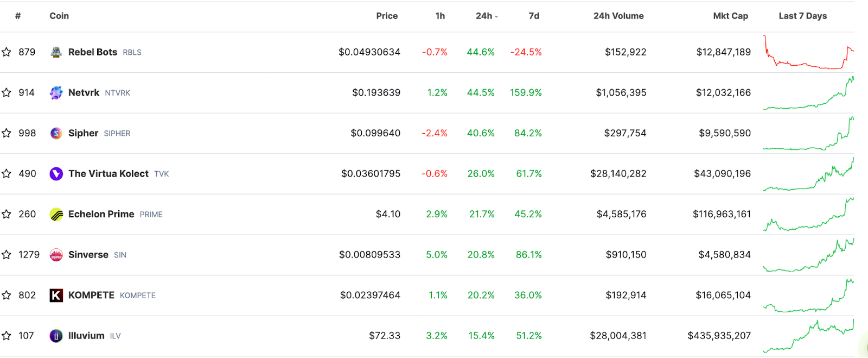This screenshot has width=868, height=358.
Task: Go to the Sipher coin page
Action: (x=83, y=133)
